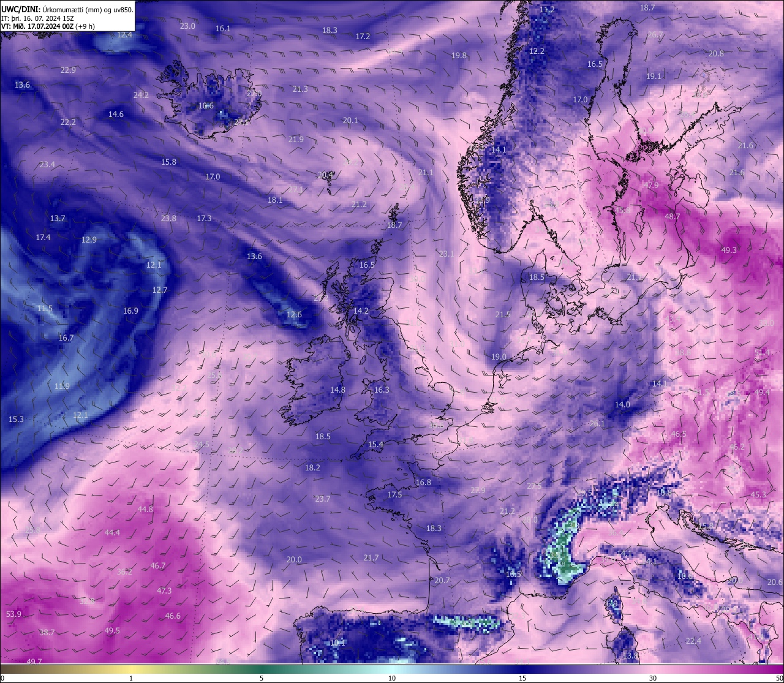Click the 53.9 value on the map
The height and width of the screenshot is (683, 784).
[13, 614]
